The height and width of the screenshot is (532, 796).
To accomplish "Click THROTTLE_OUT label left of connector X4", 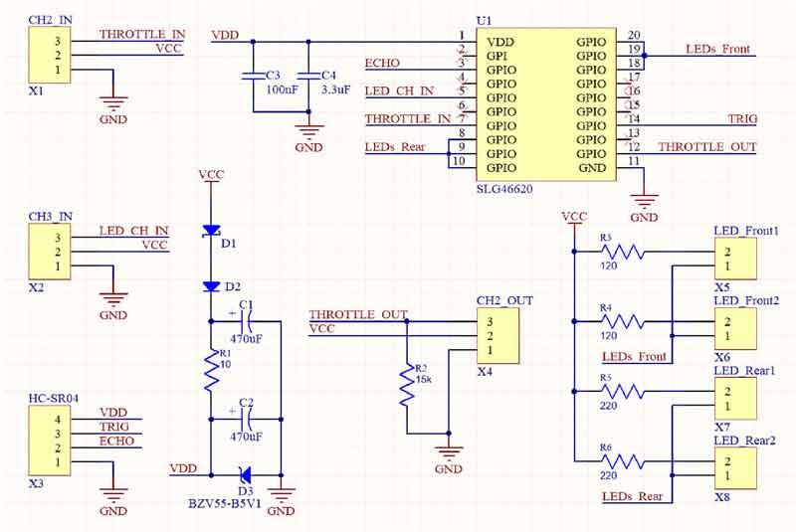I will tap(358, 314).
